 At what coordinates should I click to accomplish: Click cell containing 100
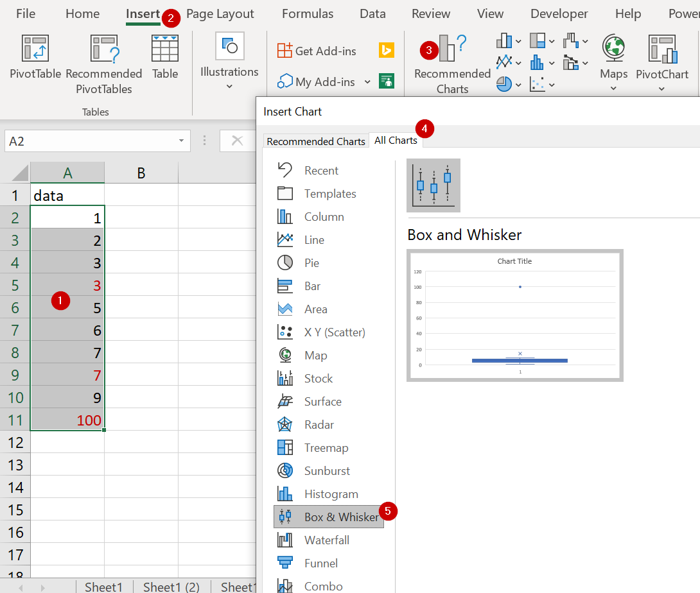coord(67,420)
